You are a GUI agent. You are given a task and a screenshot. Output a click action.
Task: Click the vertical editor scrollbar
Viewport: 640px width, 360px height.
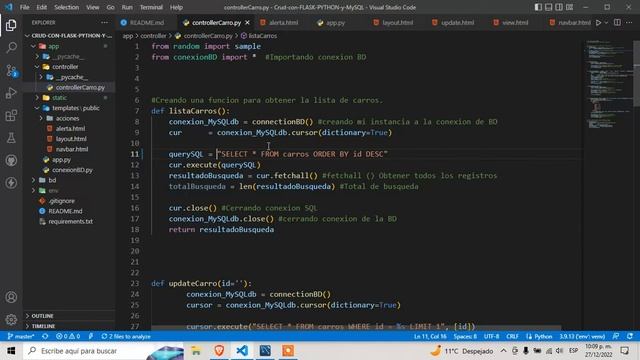636,73
